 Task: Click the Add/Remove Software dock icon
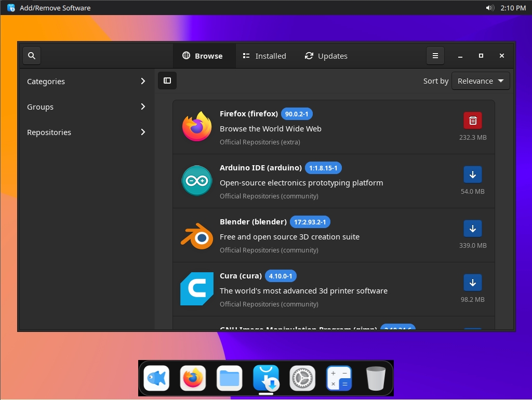(266, 378)
